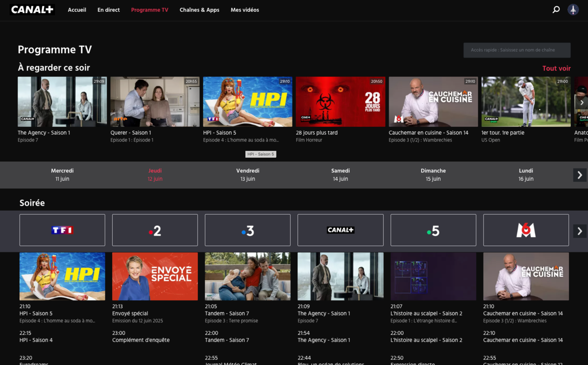This screenshot has width=588, height=365.
Task: Select the CANAL+ channel tile
Action: click(x=341, y=230)
